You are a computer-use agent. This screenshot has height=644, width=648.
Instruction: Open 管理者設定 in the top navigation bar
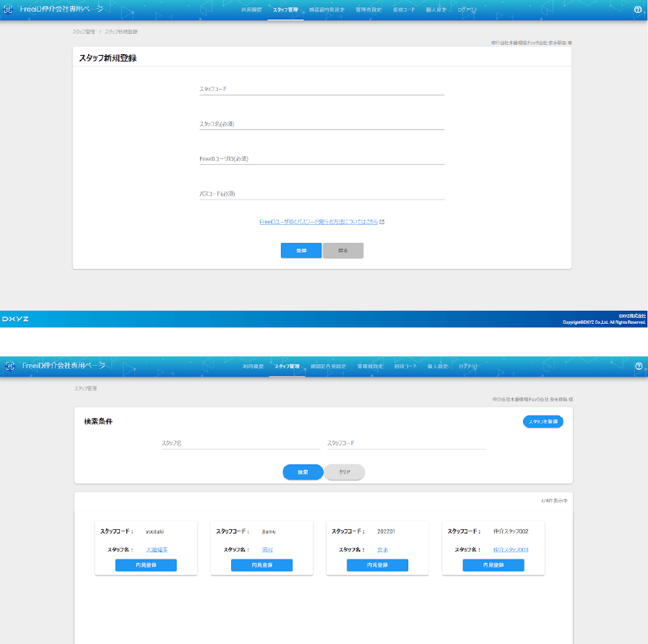point(368,10)
